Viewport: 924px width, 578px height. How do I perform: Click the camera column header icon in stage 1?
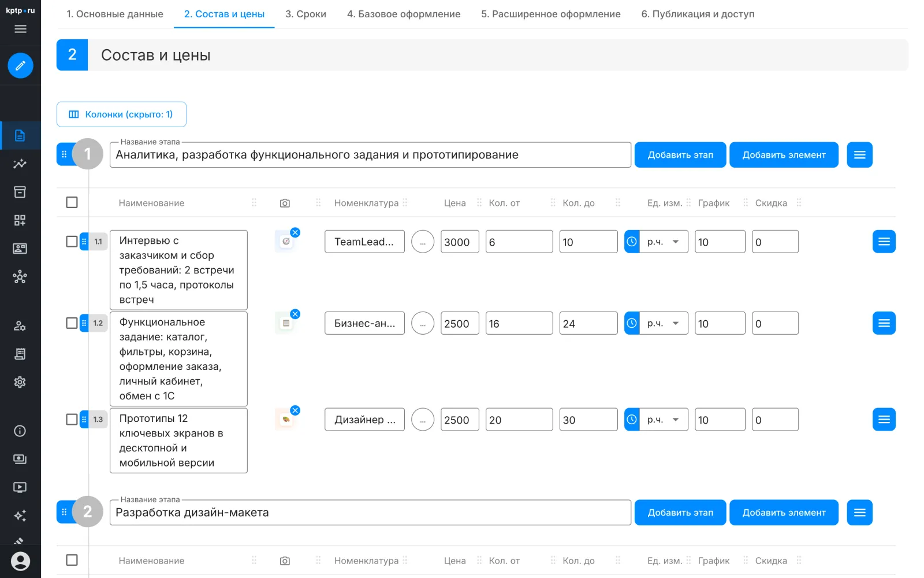point(285,203)
